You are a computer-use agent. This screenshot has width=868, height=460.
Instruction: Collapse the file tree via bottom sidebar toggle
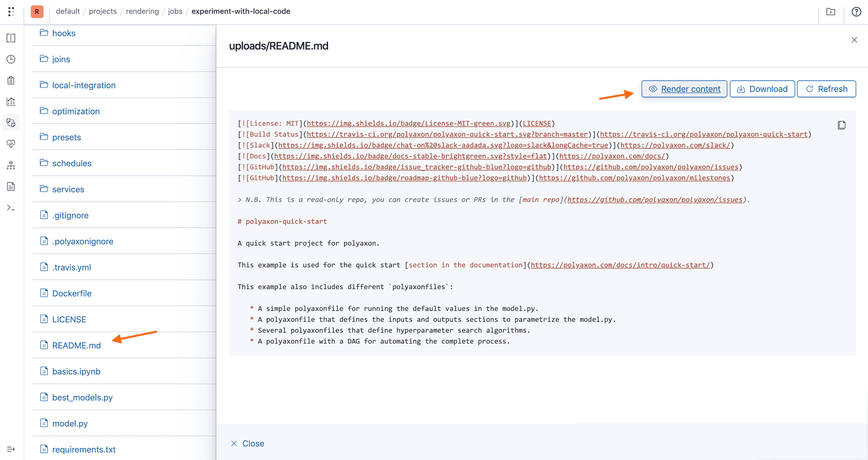(11, 450)
